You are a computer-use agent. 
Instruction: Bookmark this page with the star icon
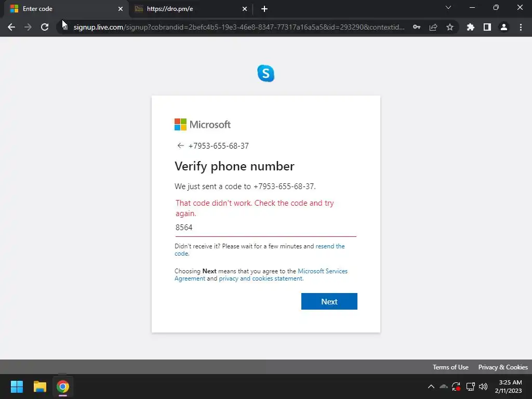pos(450,27)
